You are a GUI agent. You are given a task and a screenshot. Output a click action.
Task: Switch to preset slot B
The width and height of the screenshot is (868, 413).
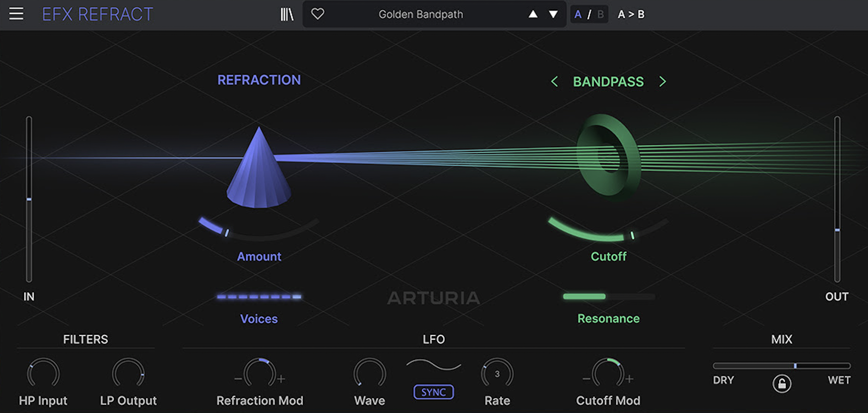600,14
